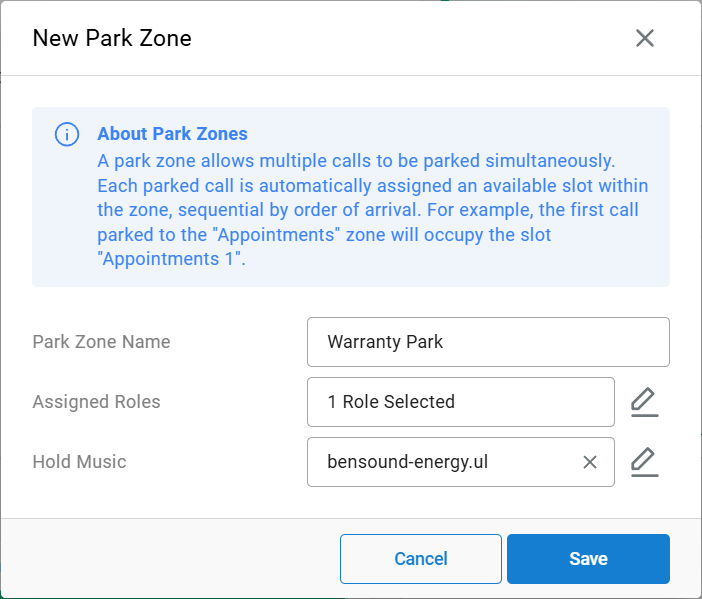Save the Warranty Park zone
The height and width of the screenshot is (599, 702).
click(x=588, y=559)
